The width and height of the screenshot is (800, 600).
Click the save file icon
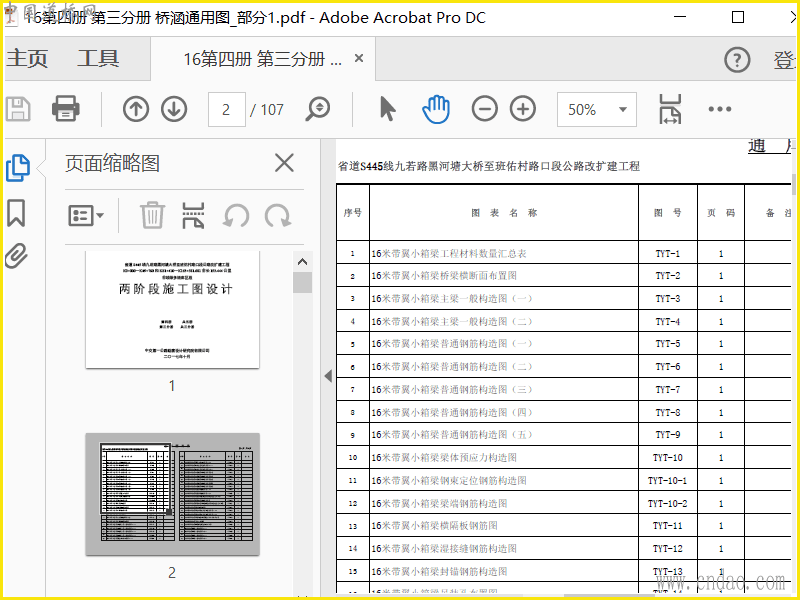(x=18, y=109)
